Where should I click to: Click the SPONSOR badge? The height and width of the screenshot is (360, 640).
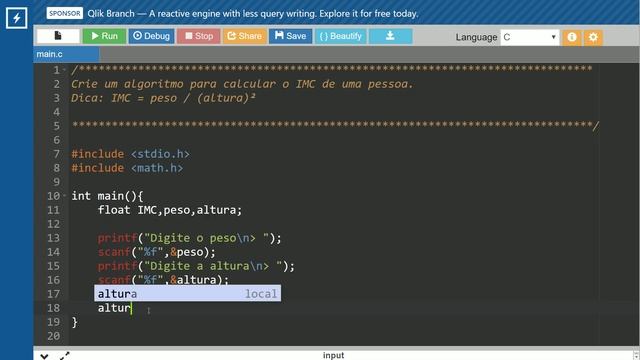64,13
